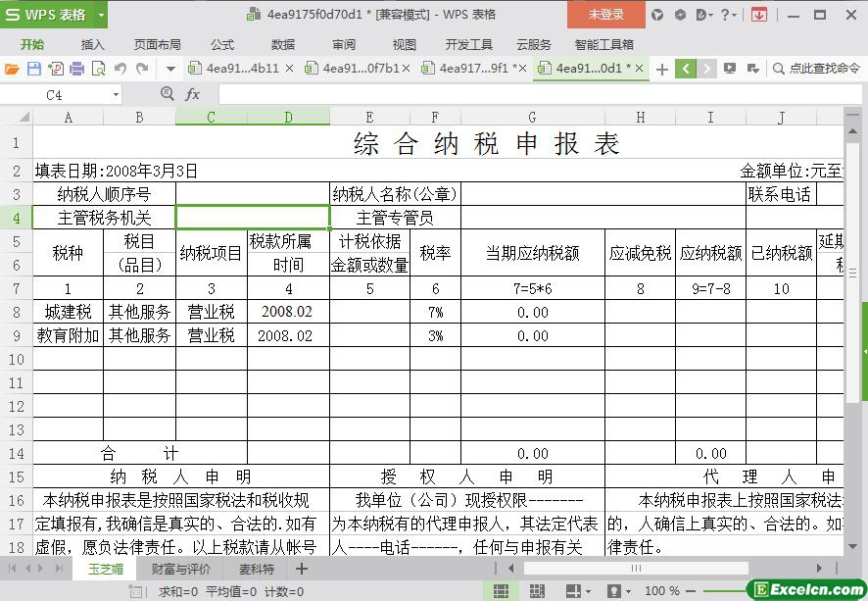
Task: Open the 插入 ribbon tab
Action: (x=92, y=44)
